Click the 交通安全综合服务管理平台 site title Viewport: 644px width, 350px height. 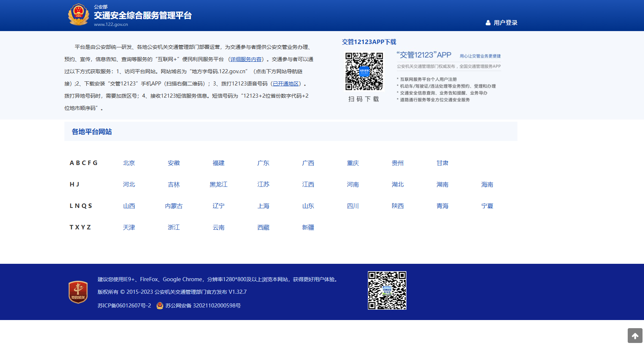pyautogui.click(x=143, y=16)
